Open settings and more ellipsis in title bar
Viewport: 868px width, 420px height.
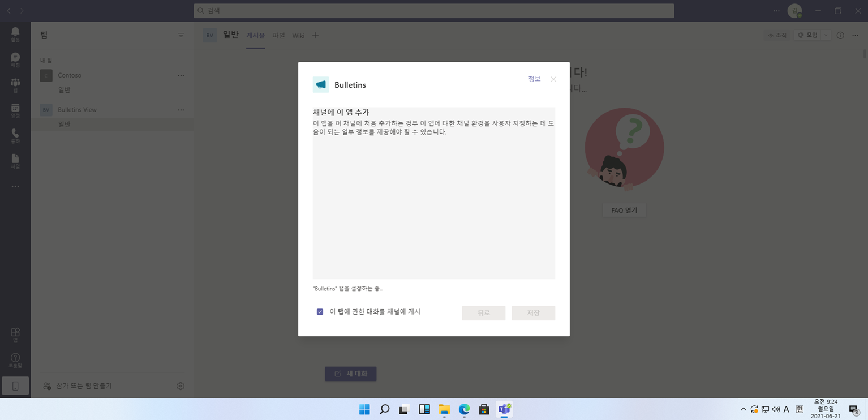[x=776, y=11]
